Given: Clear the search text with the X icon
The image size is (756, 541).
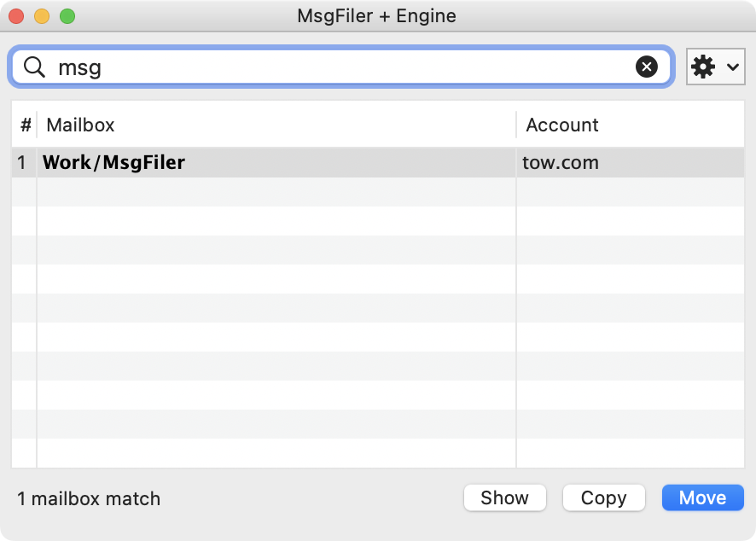Looking at the screenshot, I should 647,67.
